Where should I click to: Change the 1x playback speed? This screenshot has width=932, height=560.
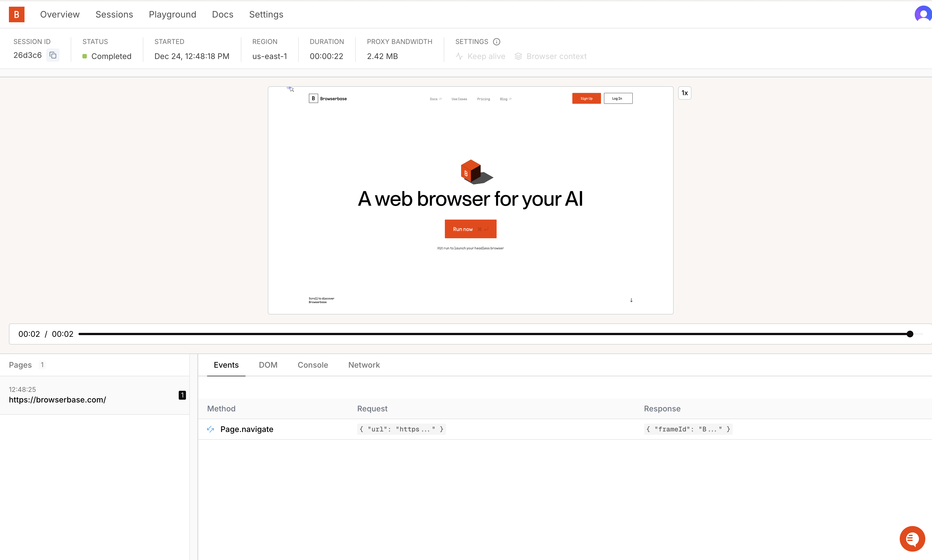685,93
